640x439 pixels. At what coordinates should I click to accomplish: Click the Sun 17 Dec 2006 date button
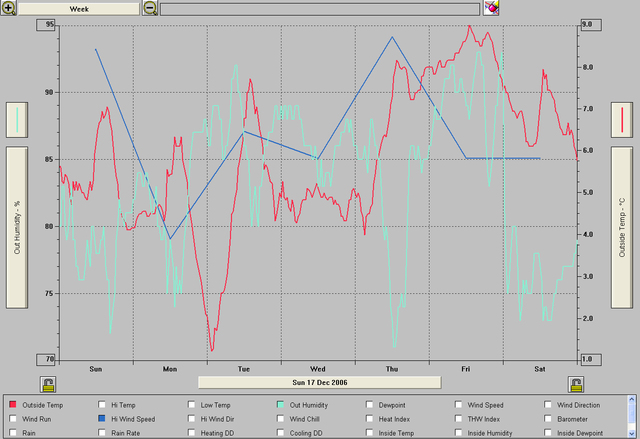tap(319, 382)
